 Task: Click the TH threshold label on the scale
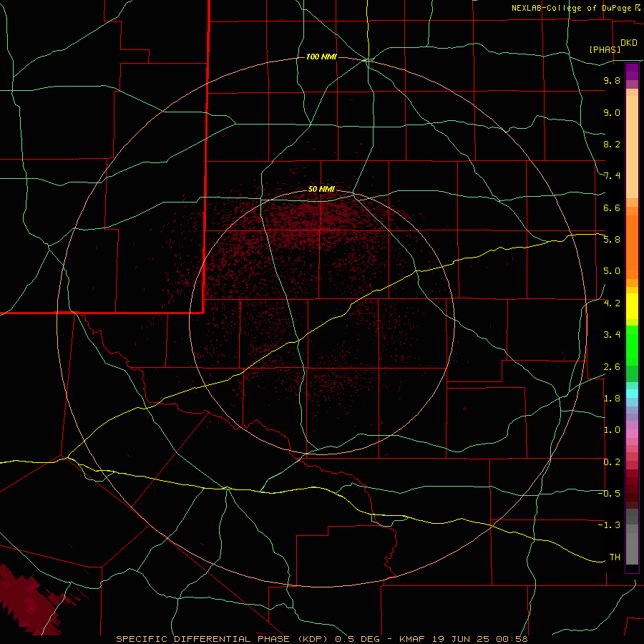click(x=615, y=557)
